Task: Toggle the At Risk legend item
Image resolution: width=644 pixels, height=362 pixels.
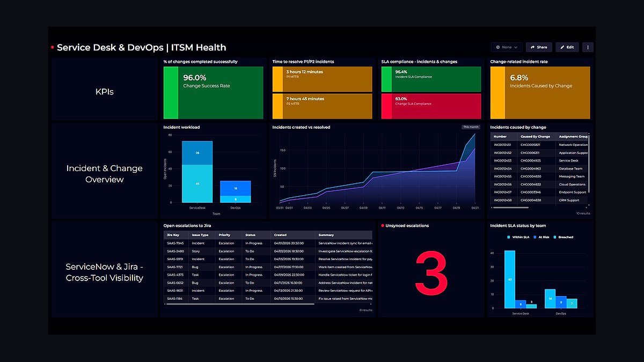Action: click(x=543, y=237)
